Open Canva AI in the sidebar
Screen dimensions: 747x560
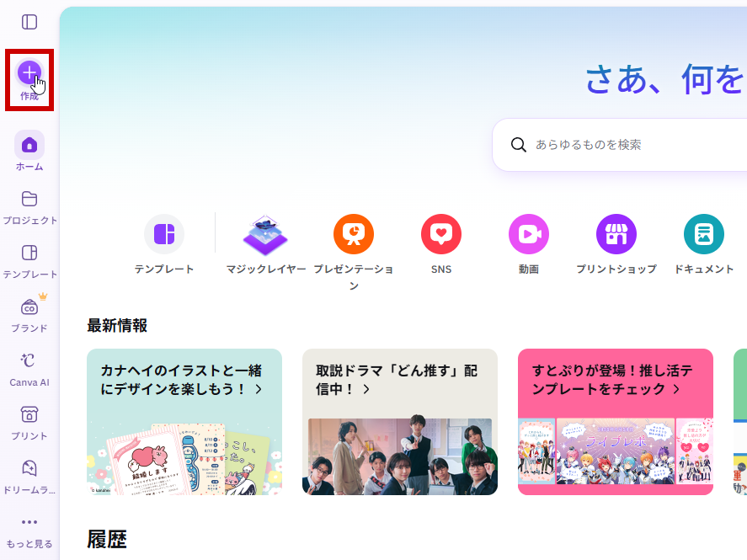click(28, 360)
